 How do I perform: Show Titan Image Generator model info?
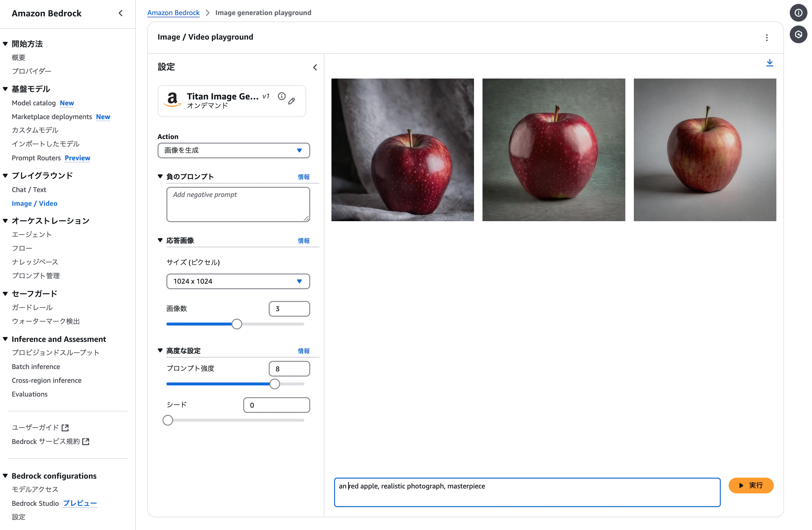281,96
